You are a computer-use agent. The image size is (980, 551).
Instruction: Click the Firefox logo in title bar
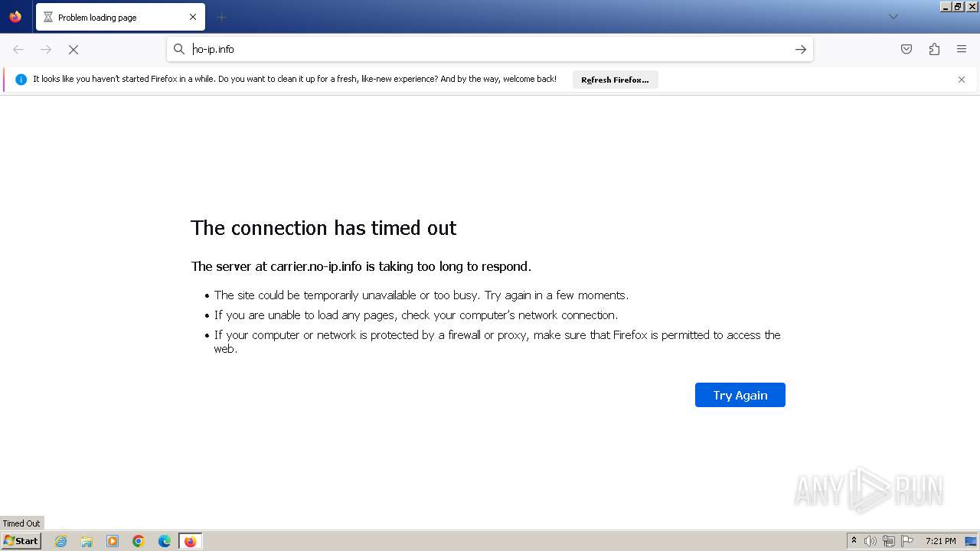(x=15, y=17)
